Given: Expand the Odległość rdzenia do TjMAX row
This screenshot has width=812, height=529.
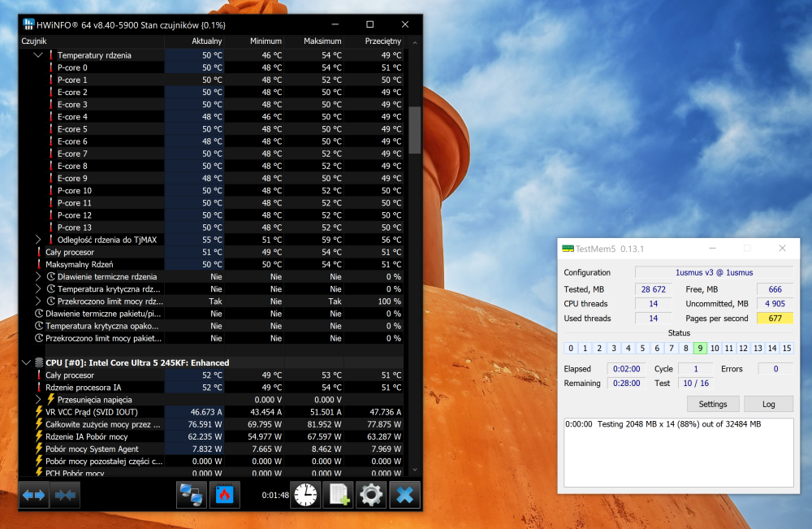Looking at the screenshot, I should tap(38, 240).
